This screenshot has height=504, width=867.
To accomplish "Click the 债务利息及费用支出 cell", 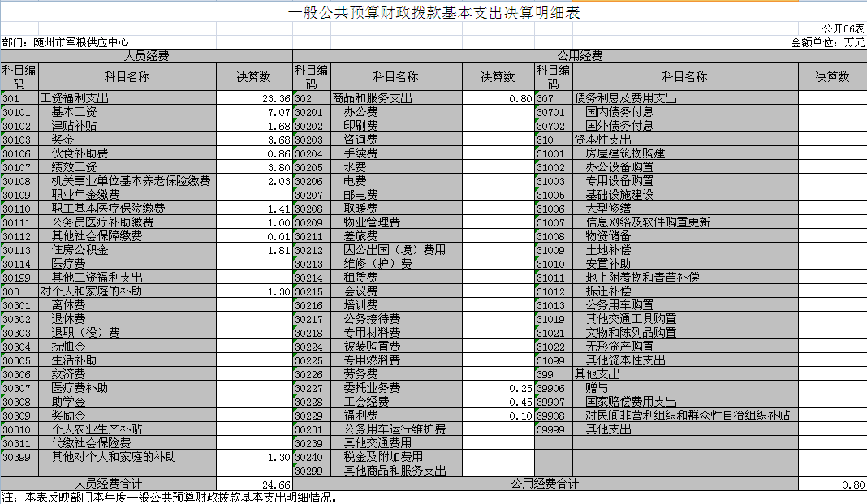I will coord(685,98).
